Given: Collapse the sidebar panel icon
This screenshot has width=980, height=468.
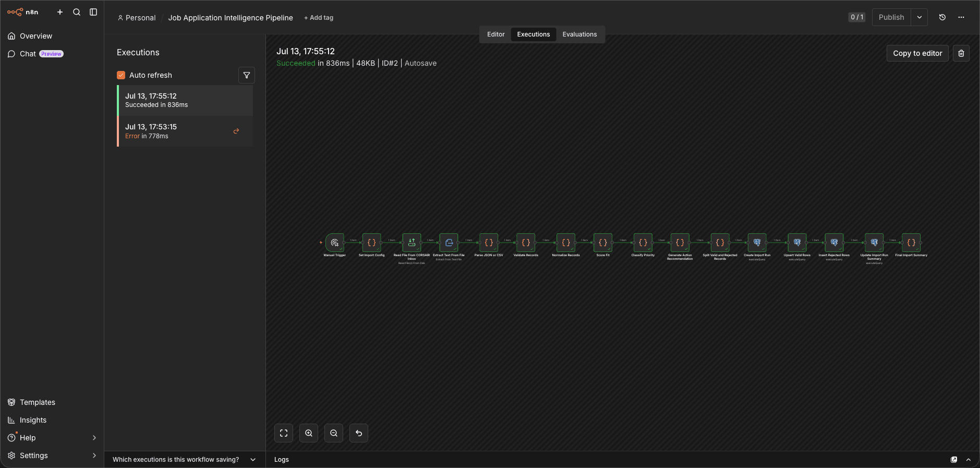Looking at the screenshot, I should pyautogui.click(x=93, y=12).
